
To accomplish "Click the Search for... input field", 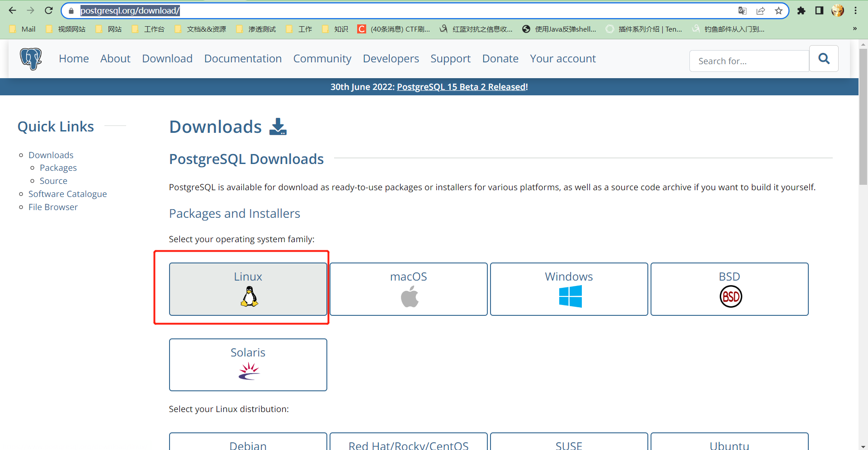I will [x=749, y=61].
